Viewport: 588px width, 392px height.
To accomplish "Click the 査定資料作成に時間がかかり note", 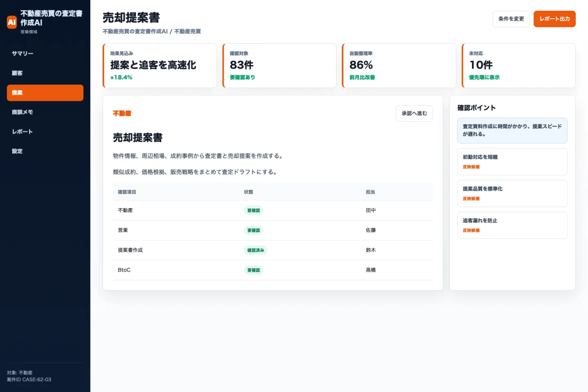I will tap(512, 130).
